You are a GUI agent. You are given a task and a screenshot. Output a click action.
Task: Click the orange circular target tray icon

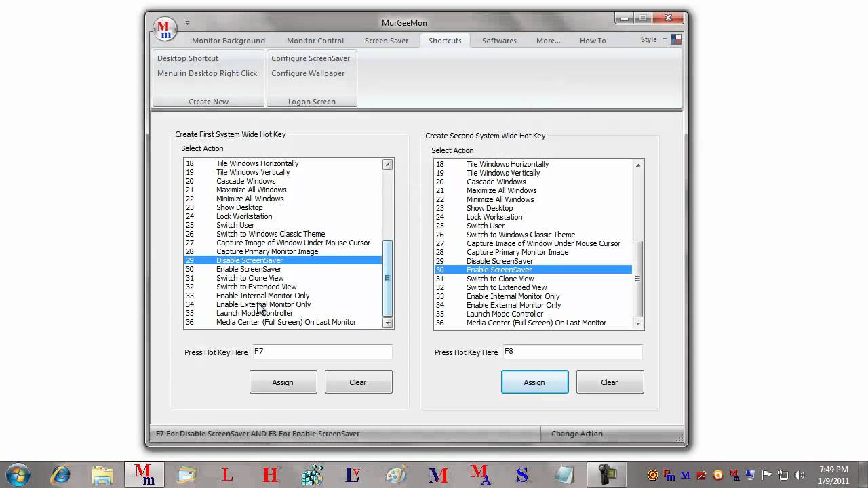coord(652,475)
